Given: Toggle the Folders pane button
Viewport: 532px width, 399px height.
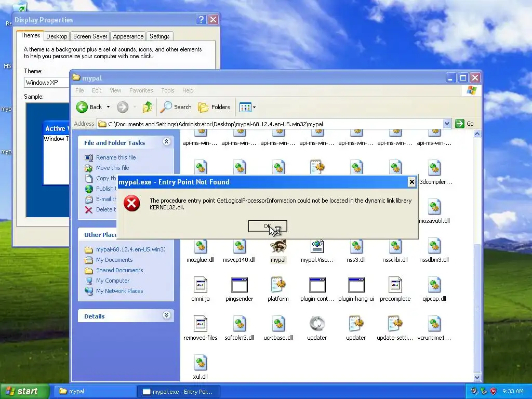Looking at the screenshot, I should [214, 107].
